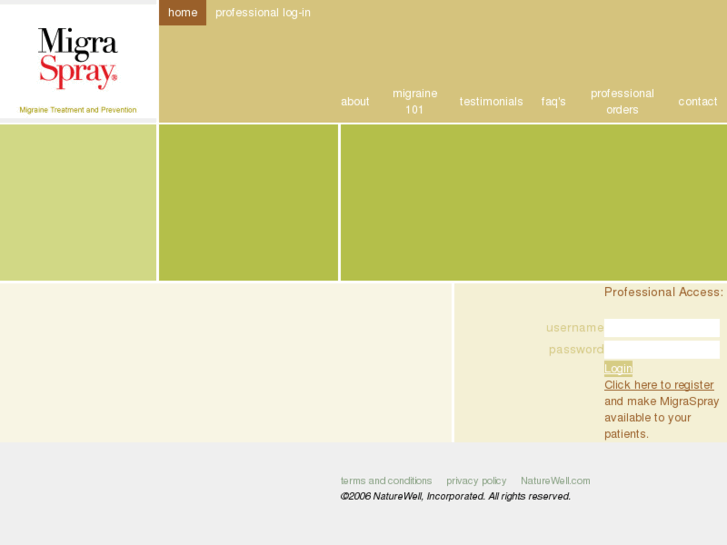Image resolution: width=727 pixels, height=545 pixels.
Task: Click the Login button
Action: [x=618, y=368]
